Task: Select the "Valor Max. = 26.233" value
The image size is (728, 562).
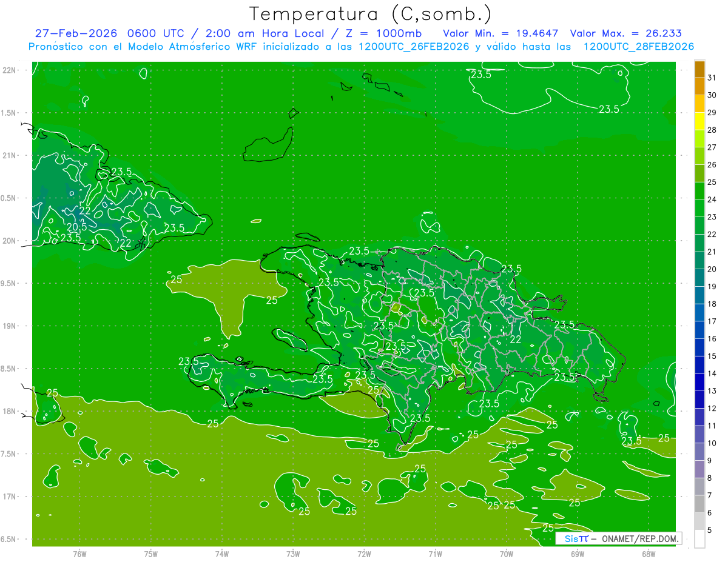Action: point(625,33)
